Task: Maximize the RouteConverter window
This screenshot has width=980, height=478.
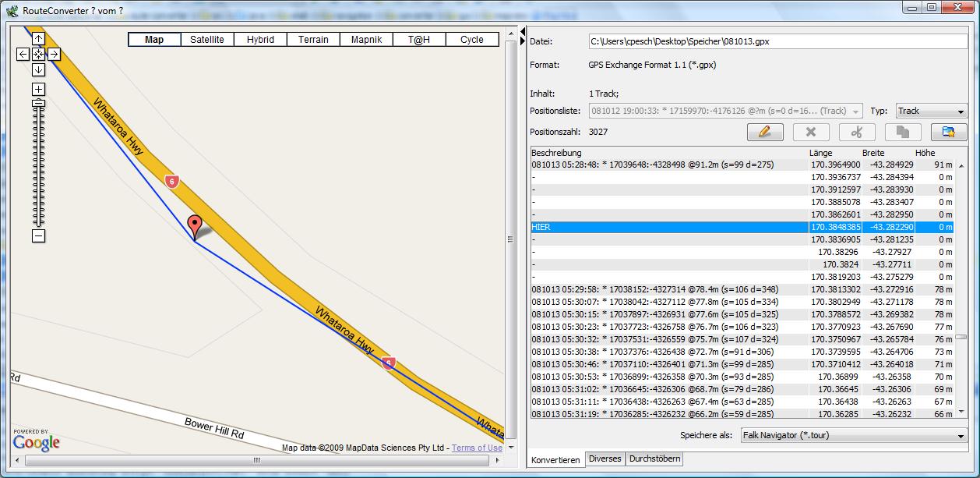Action: click(x=932, y=7)
